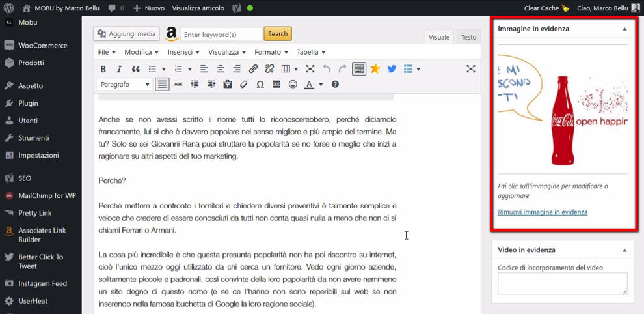This screenshot has width=644, height=314.
Task: Align text left
Action: 204,68
